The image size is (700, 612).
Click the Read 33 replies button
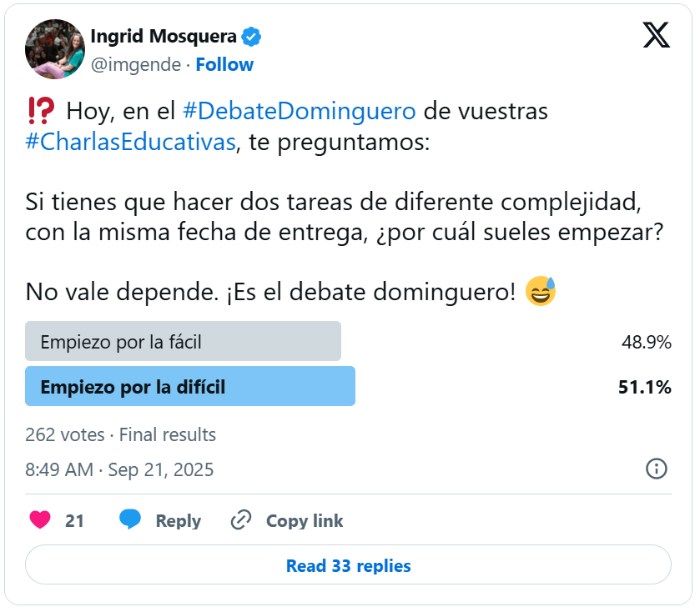click(x=348, y=565)
